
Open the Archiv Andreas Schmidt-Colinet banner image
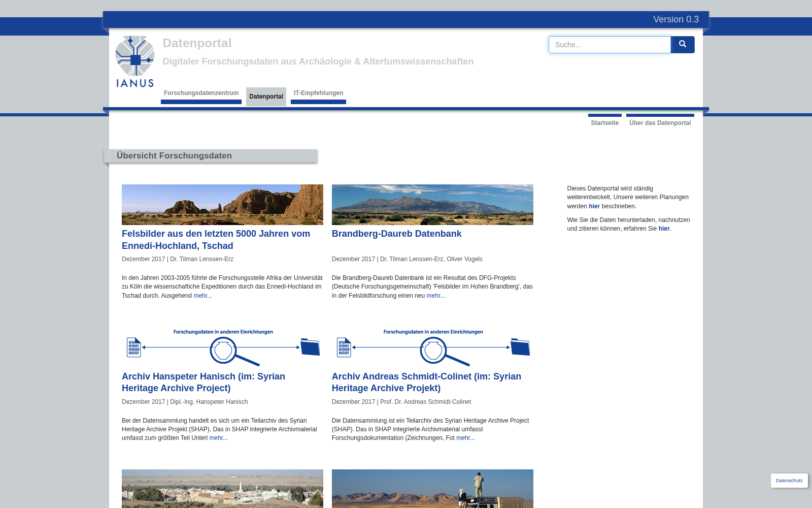[x=432, y=347]
